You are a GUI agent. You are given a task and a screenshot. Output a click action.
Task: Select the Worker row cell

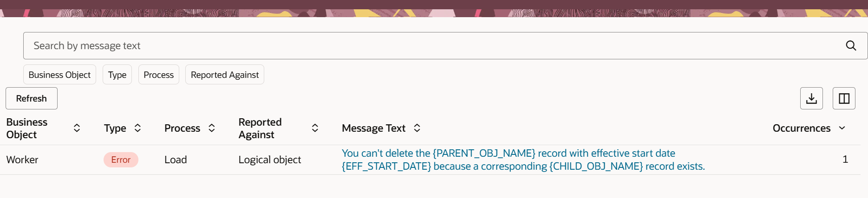point(22,160)
